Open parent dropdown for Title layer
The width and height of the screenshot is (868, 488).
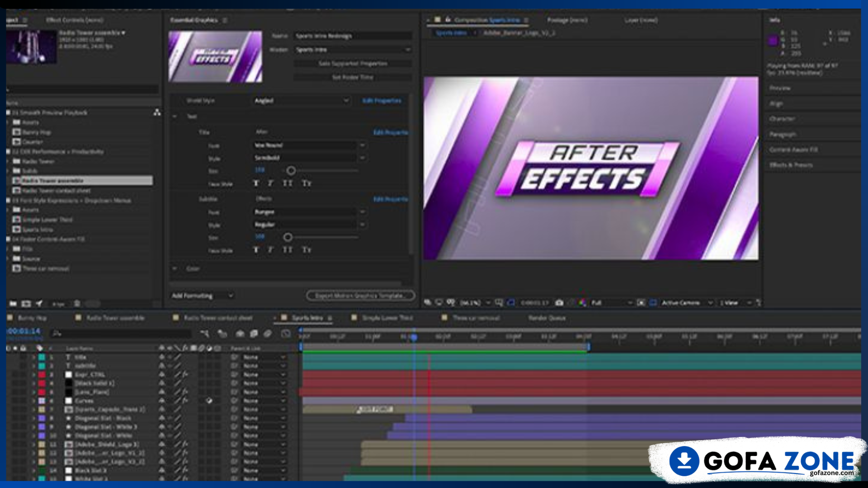click(264, 357)
